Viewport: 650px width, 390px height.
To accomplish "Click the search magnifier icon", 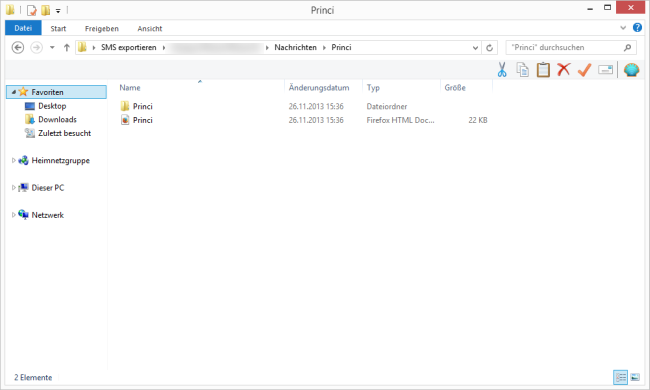I will pyautogui.click(x=628, y=48).
